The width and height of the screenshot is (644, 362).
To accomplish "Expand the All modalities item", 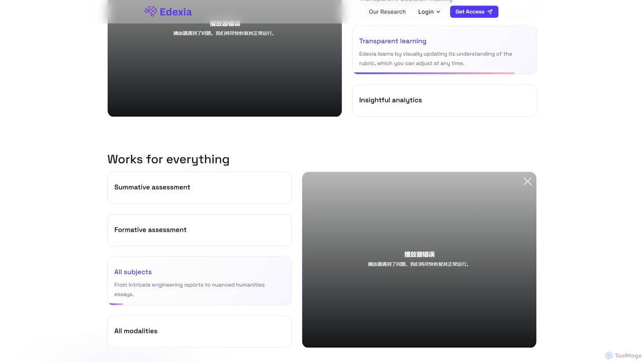I will coord(199,331).
